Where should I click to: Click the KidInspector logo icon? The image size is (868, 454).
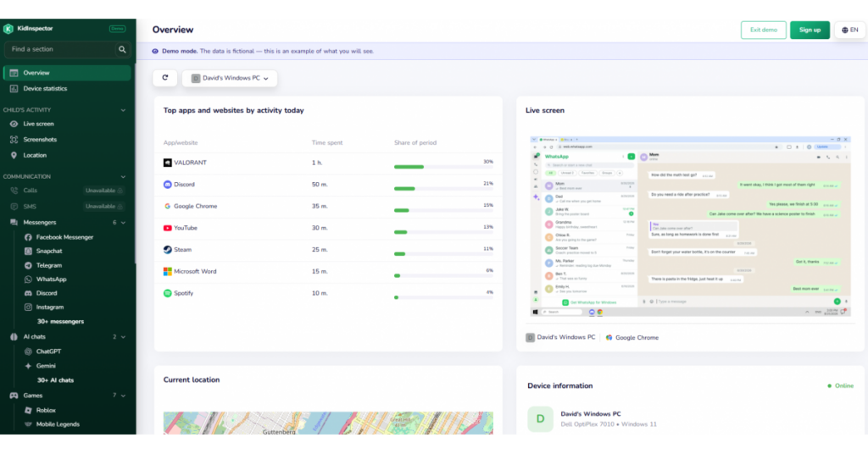[x=8, y=29]
